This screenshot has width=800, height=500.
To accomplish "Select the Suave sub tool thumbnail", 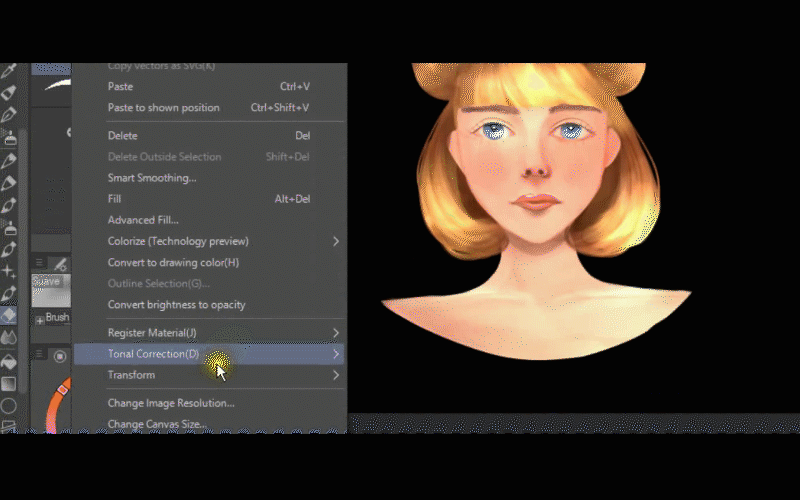I will click(x=50, y=287).
